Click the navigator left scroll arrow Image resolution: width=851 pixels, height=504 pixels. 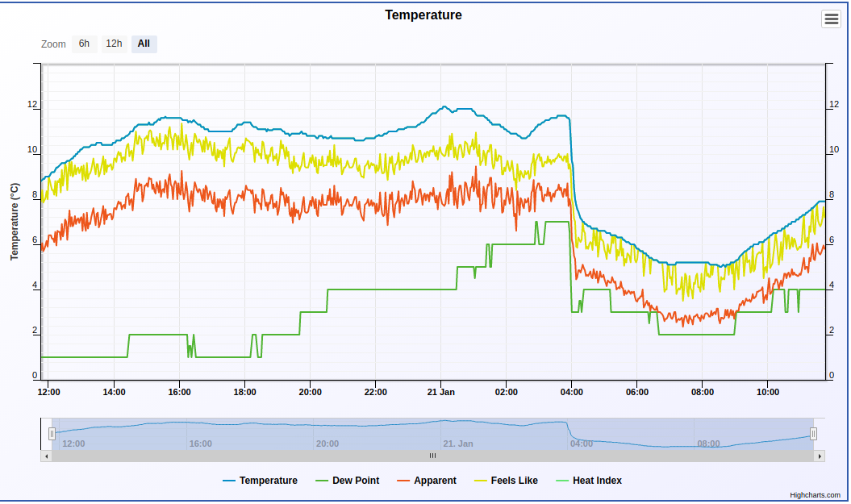[46, 456]
